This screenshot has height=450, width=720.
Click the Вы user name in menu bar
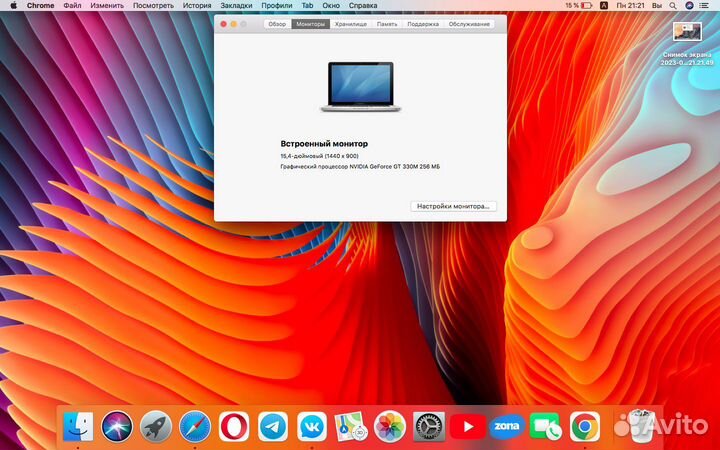pyautogui.click(x=657, y=6)
